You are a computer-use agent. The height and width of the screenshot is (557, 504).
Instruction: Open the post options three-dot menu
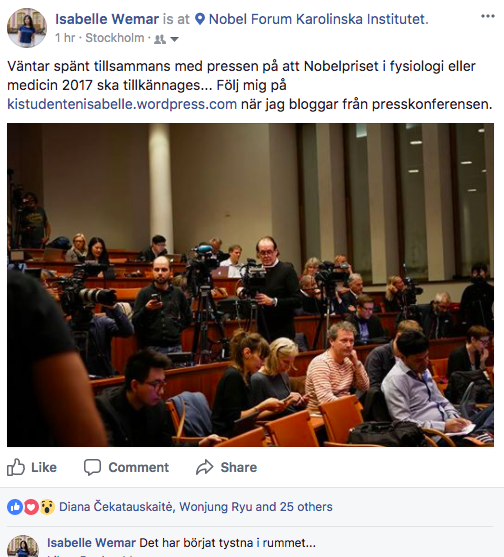tap(488, 16)
